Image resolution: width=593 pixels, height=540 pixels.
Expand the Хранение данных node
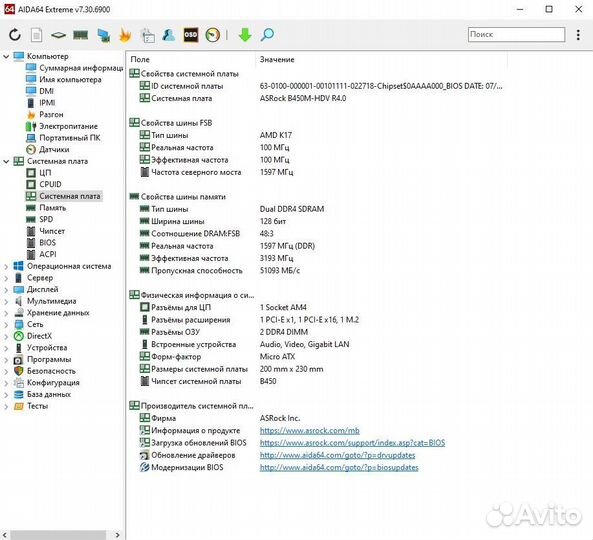[x=6, y=313]
